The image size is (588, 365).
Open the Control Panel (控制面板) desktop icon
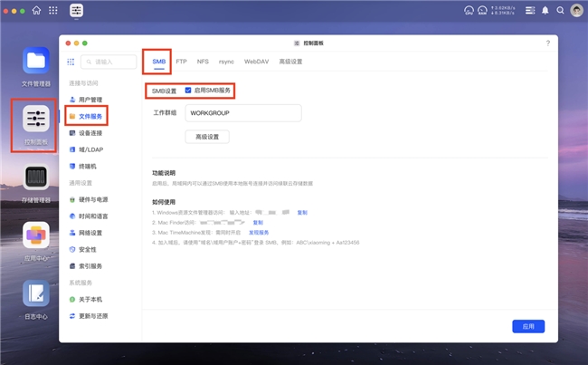36,119
